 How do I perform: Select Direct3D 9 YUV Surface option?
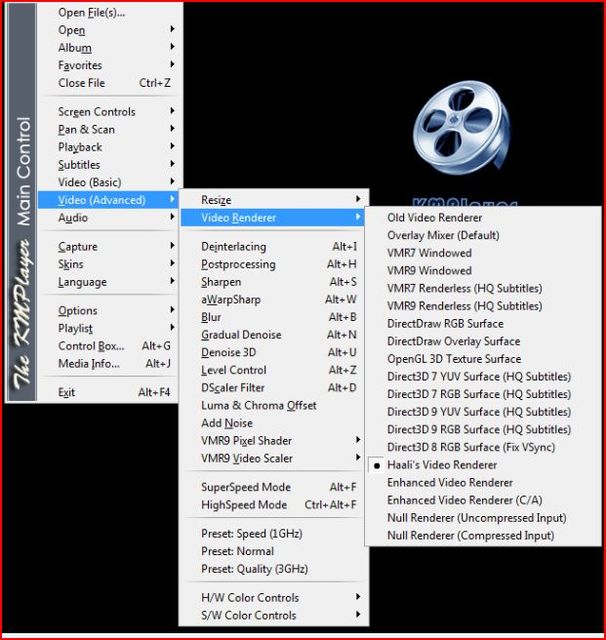483,412
